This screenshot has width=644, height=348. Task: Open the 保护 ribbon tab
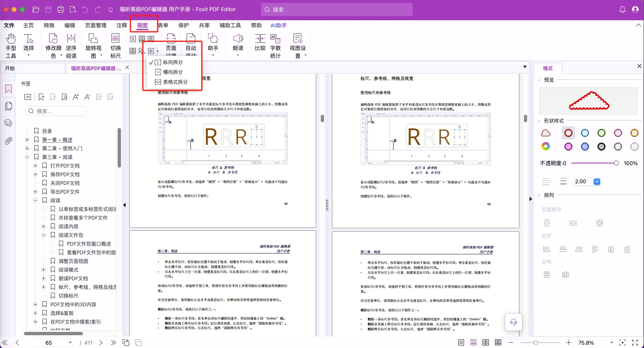pos(184,25)
